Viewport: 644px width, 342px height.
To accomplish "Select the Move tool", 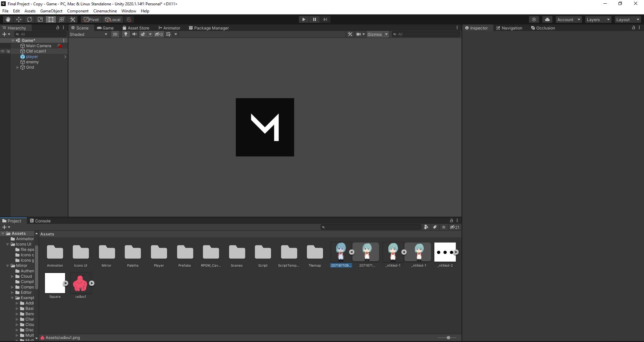I will click(19, 19).
